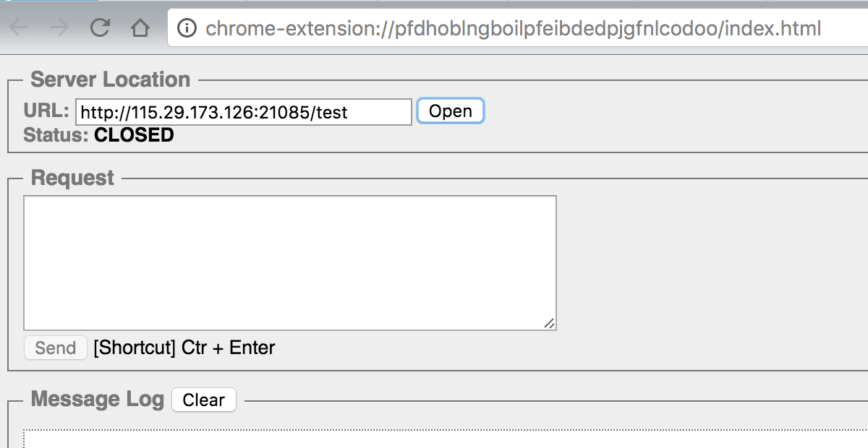Reload the extension page
868x448 pixels.
pos(100,28)
